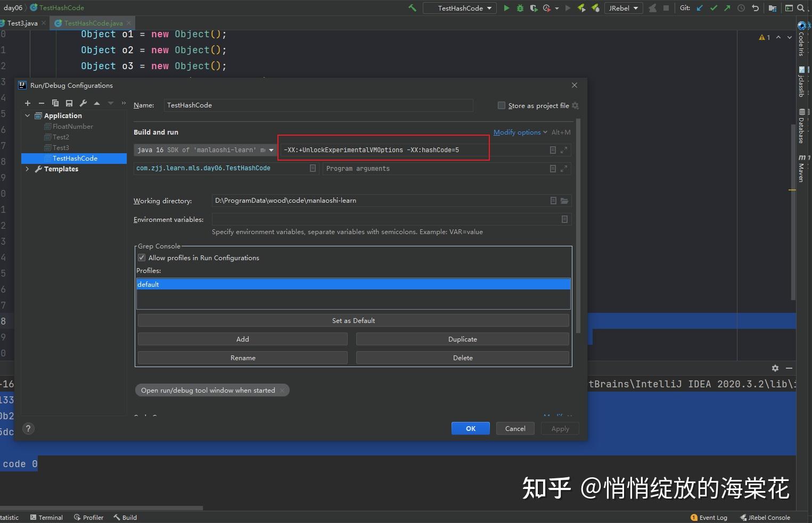Open the run tool window settings gear
812x523 pixels.
[775, 368]
